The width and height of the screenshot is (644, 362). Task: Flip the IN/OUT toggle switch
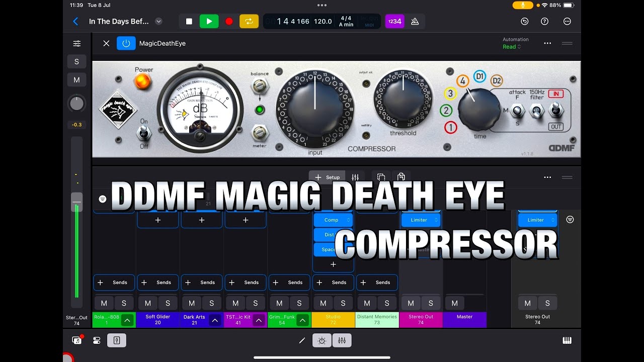coord(555,110)
